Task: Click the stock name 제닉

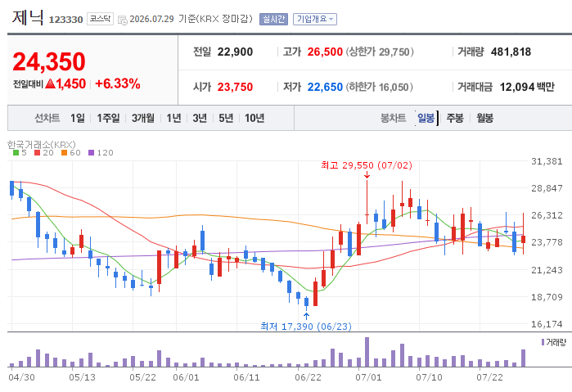Action: pyautogui.click(x=28, y=17)
